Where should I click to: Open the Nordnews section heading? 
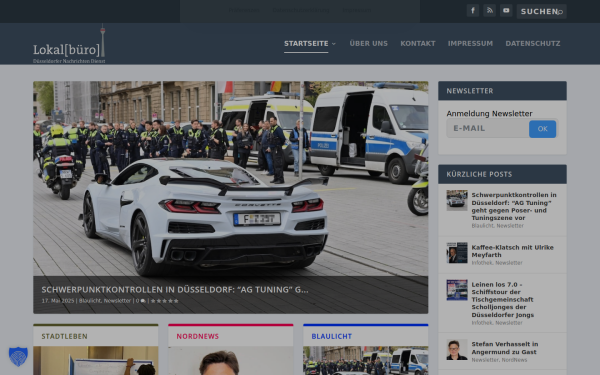197,336
